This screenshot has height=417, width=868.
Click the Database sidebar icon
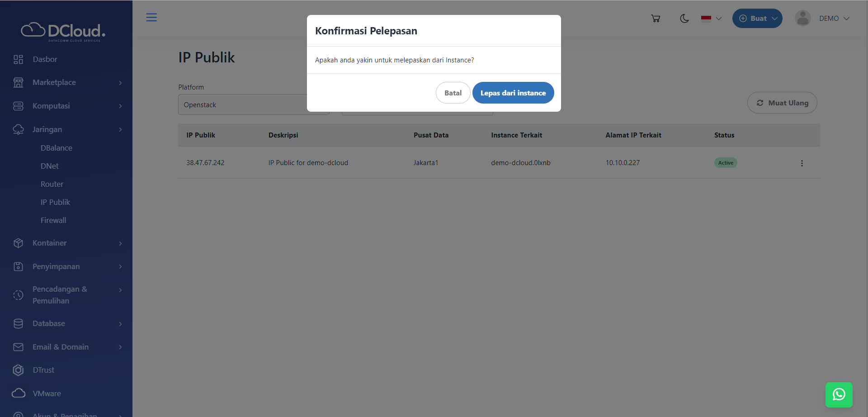tap(18, 323)
